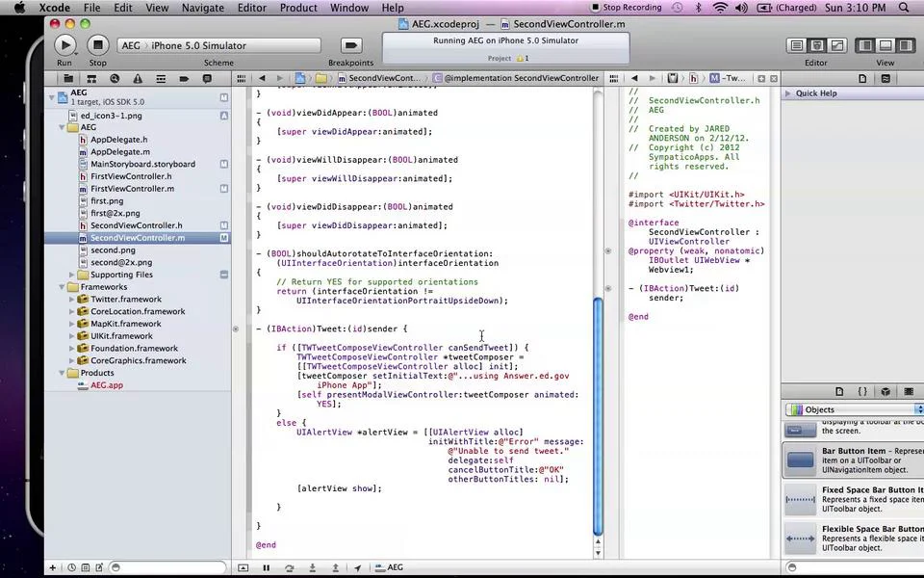This screenshot has width=924, height=578.
Task: Click Stop Recording in menu bar
Action: click(x=626, y=8)
